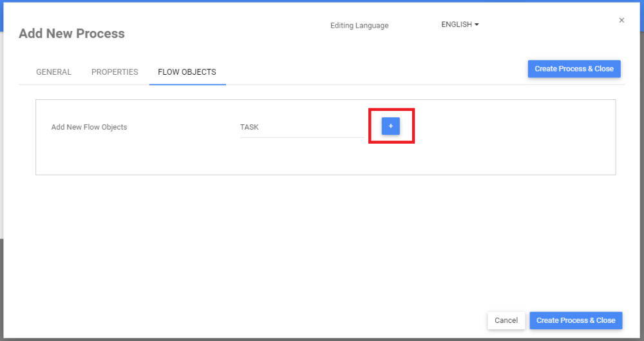644x341 pixels.
Task: Select the FLOW OBJECTS tab
Action: click(187, 72)
